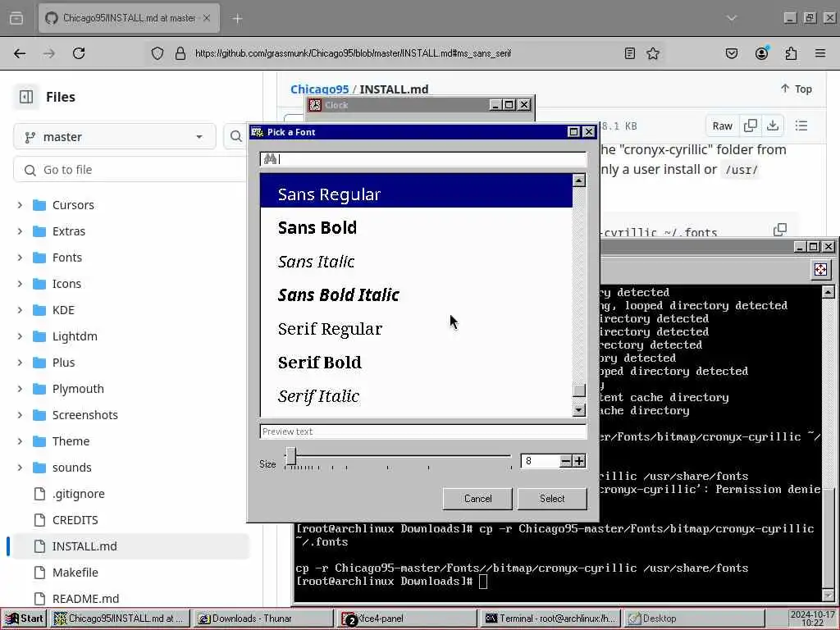Open README.md in file tree
This screenshot has height=630, width=840.
85,599
